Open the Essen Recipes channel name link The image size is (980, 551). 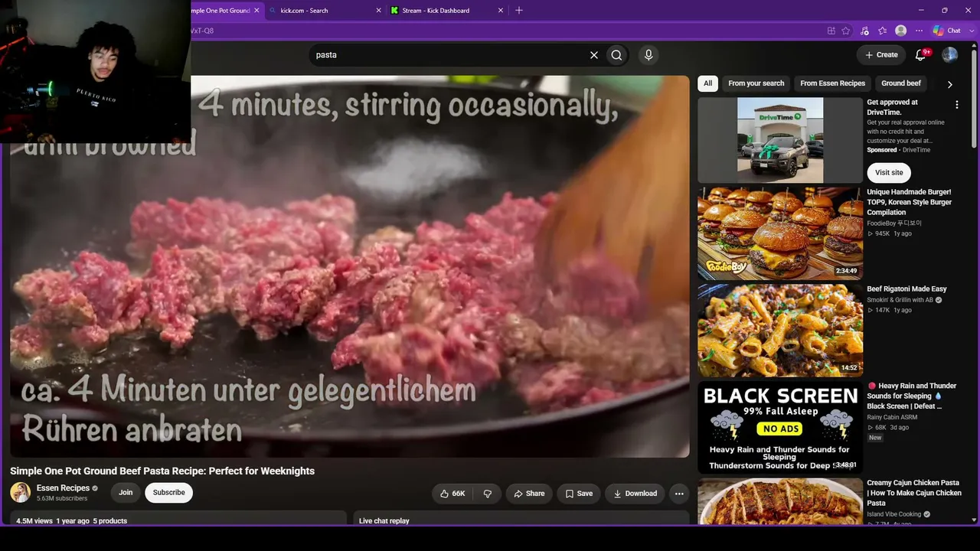pos(63,488)
